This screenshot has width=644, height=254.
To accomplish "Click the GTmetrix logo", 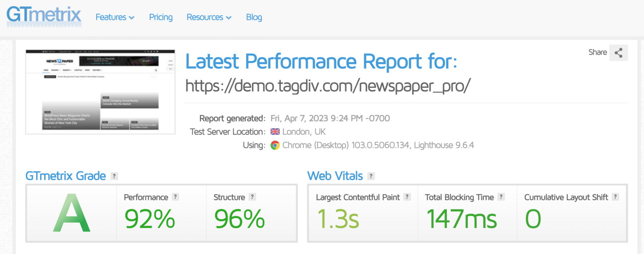I will [x=44, y=17].
